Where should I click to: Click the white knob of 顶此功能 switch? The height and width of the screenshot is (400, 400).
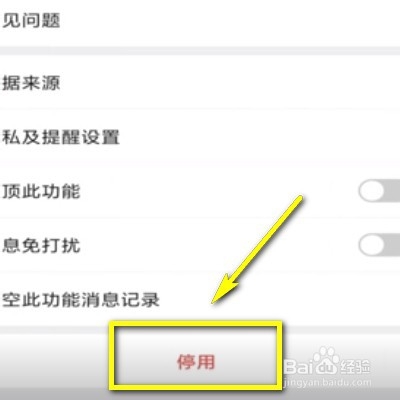point(371,191)
